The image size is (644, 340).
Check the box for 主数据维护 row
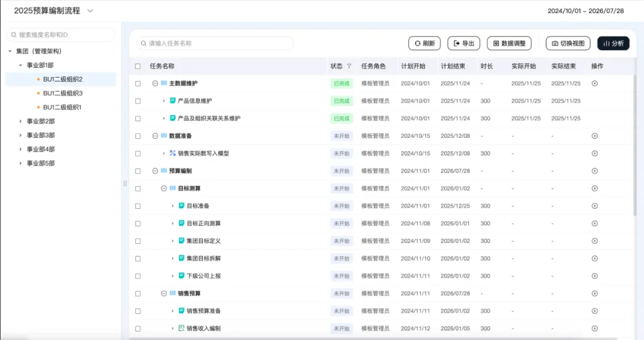138,84
